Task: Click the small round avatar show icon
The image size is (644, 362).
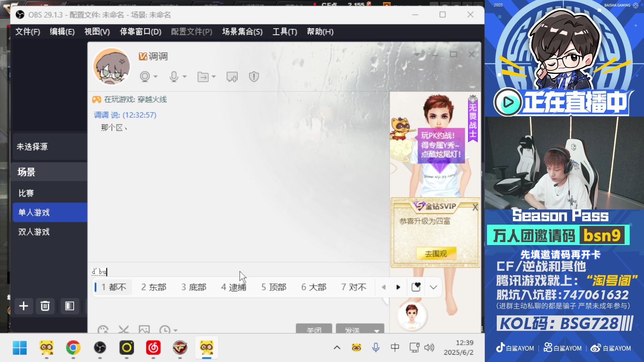Action: pyautogui.click(x=412, y=316)
